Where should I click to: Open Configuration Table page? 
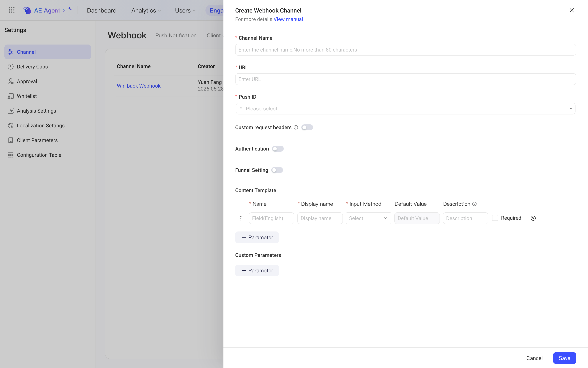(x=48, y=155)
